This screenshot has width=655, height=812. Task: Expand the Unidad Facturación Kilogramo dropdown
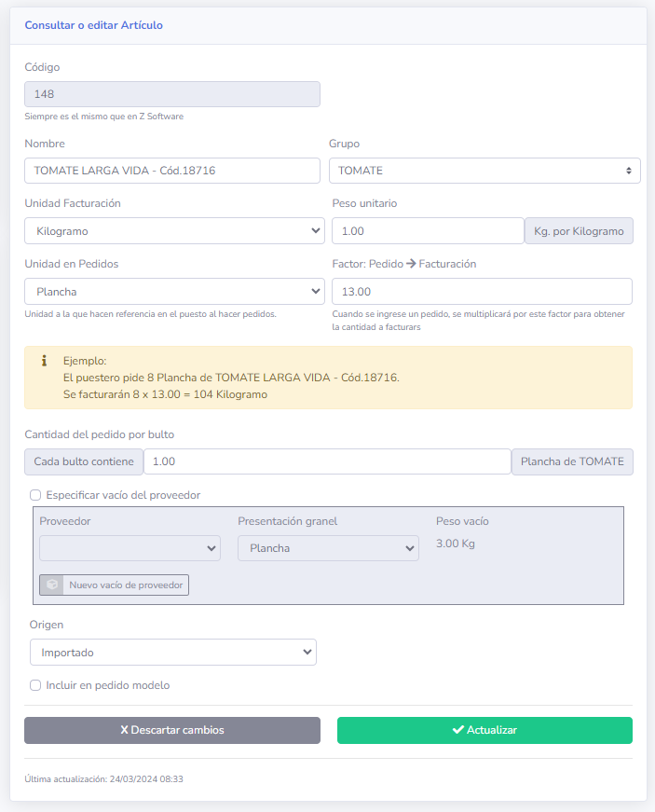click(x=174, y=231)
